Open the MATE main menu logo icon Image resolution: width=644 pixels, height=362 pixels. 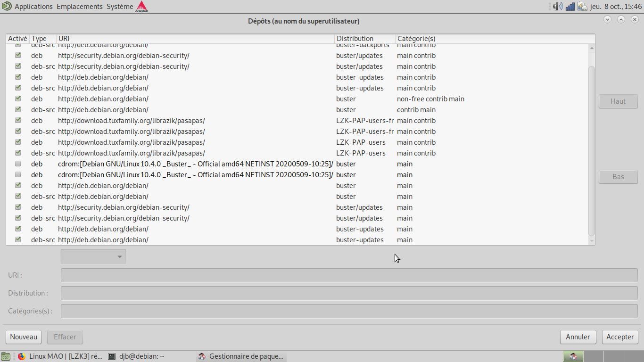point(6,6)
